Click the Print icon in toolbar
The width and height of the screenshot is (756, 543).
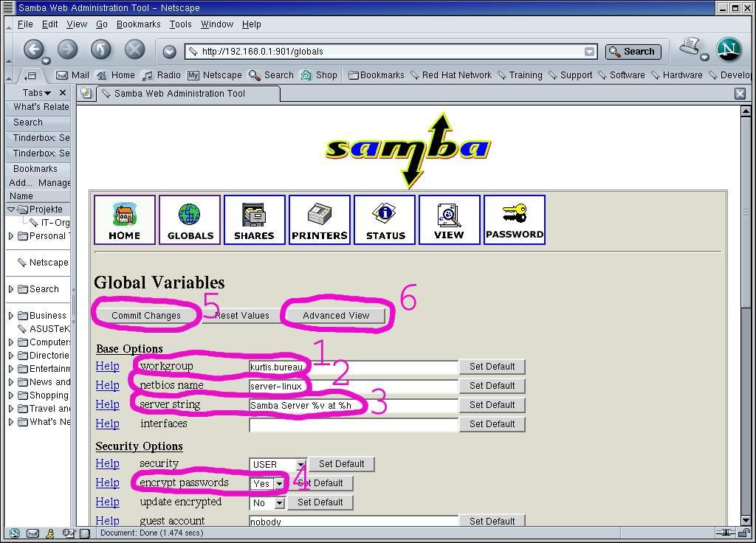coord(690,48)
